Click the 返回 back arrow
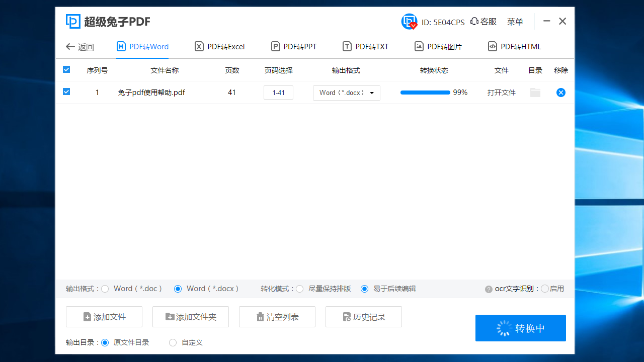Image resolution: width=644 pixels, height=362 pixels. [x=70, y=47]
